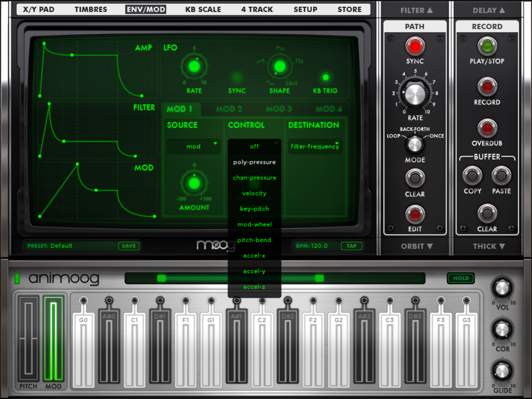532x399 pixels.
Task: Open the X/Y PAD page
Action: coord(38,9)
